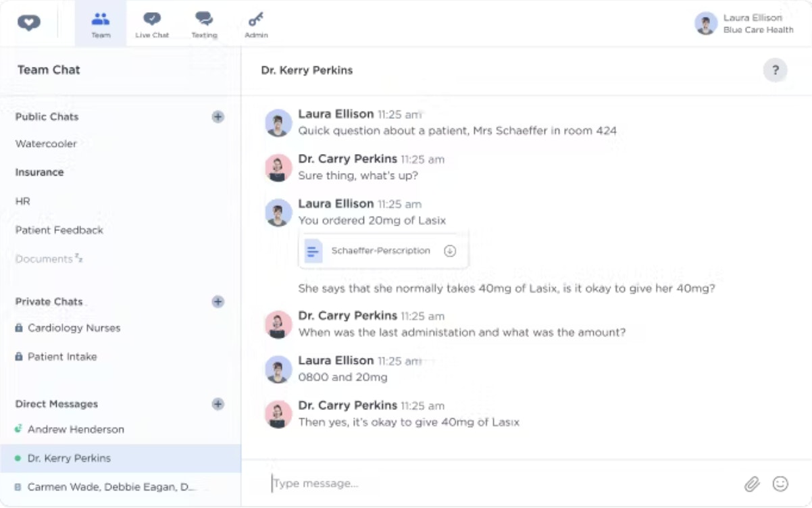
Task: Switch to Live Chat tab
Action: click(x=152, y=24)
